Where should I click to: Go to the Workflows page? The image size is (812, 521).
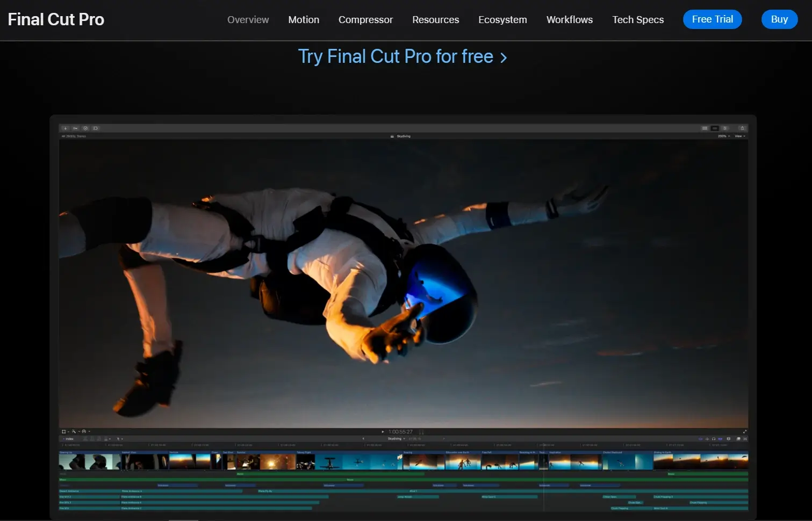570,19
